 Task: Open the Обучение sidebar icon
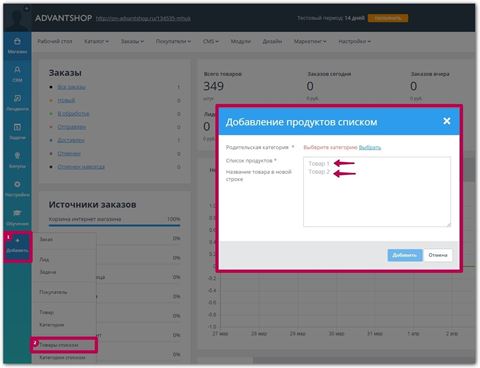(x=17, y=217)
